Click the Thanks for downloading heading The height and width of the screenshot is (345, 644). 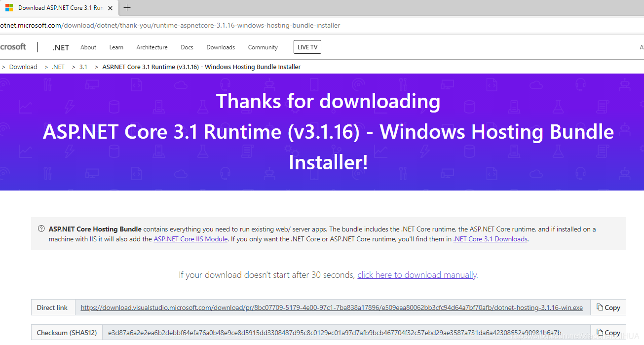pos(328,101)
